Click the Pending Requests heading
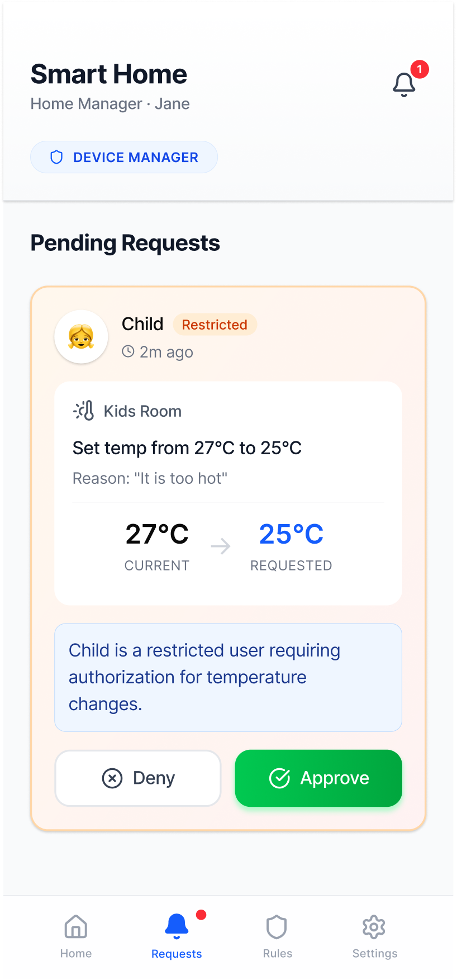This screenshot has width=457, height=980. (125, 243)
